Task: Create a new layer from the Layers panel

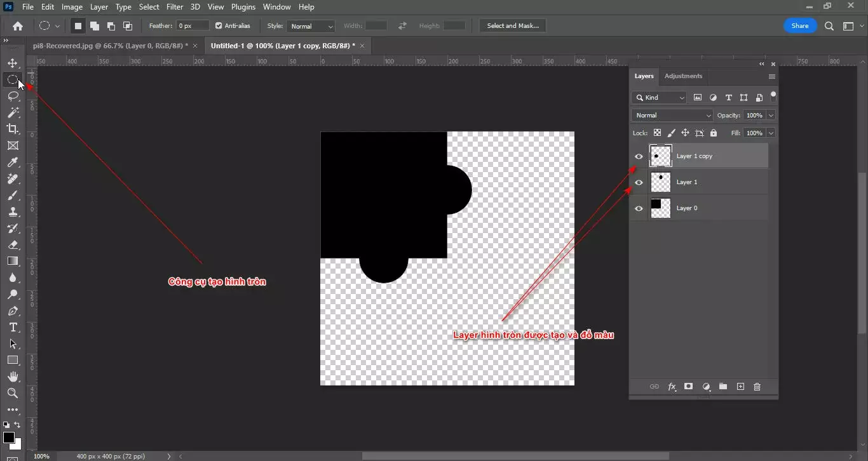Action: coord(740,386)
